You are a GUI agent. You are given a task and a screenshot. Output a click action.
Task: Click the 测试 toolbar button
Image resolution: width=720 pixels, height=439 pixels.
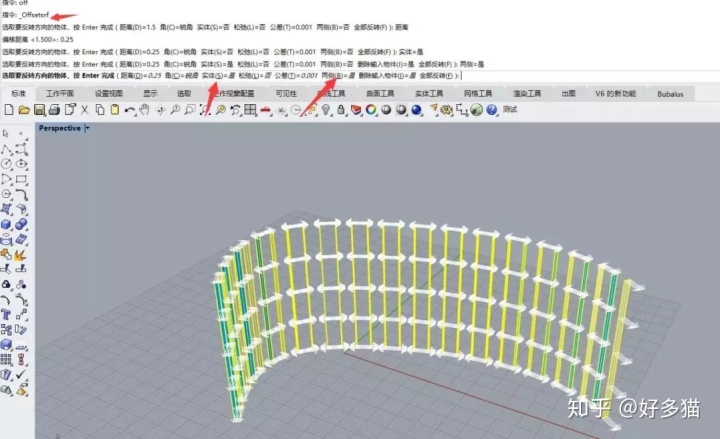pyautogui.click(x=510, y=109)
